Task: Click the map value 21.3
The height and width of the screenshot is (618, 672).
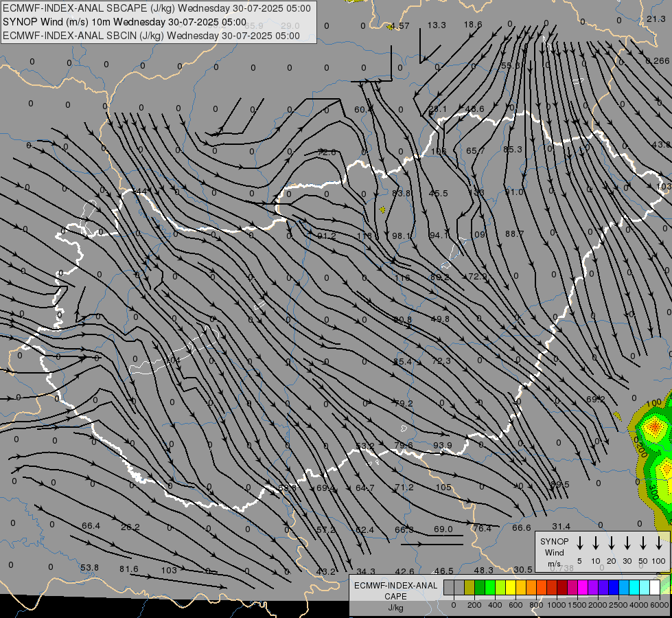Action: [x=656, y=19]
